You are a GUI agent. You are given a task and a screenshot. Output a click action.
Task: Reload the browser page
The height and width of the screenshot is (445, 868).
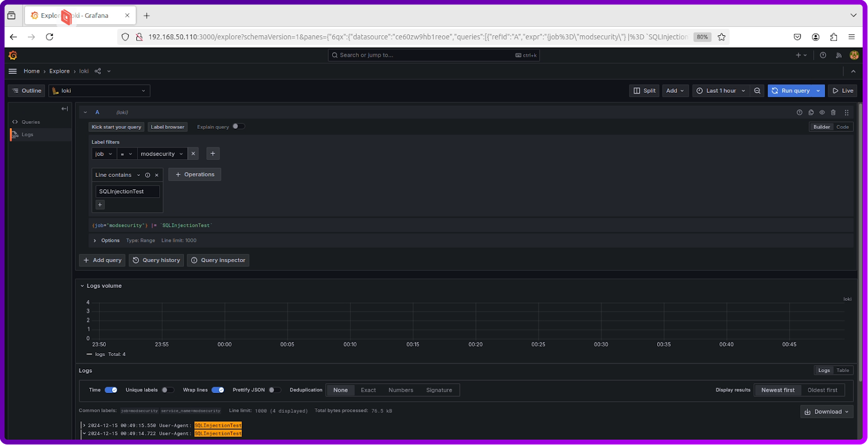coord(49,37)
